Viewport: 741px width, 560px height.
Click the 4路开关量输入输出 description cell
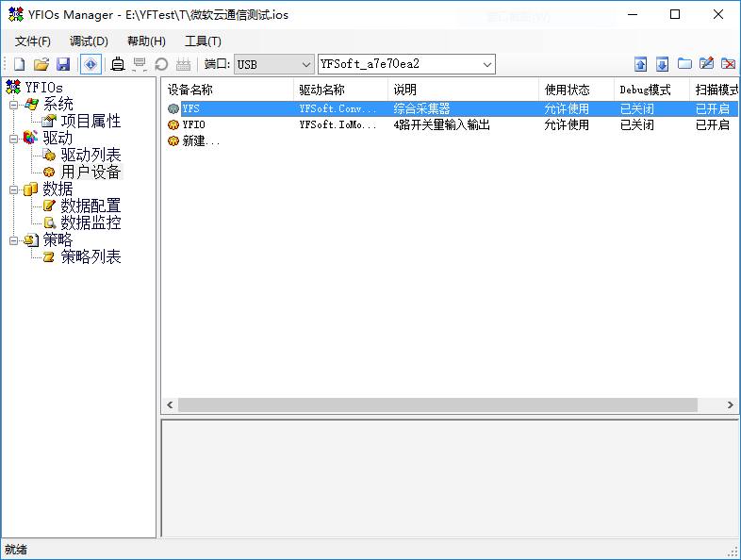click(x=441, y=124)
